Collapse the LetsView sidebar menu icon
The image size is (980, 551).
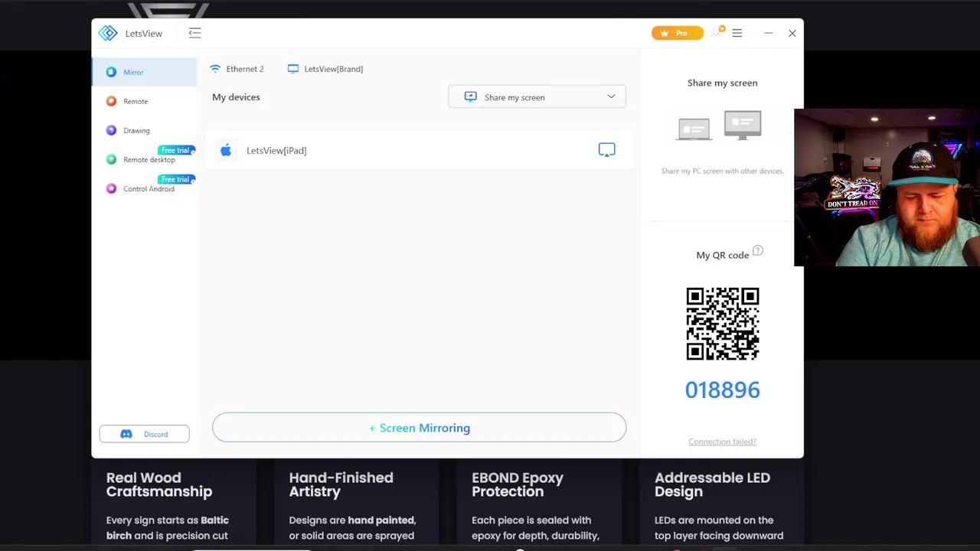pyautogui.click(x=194, y=33)
